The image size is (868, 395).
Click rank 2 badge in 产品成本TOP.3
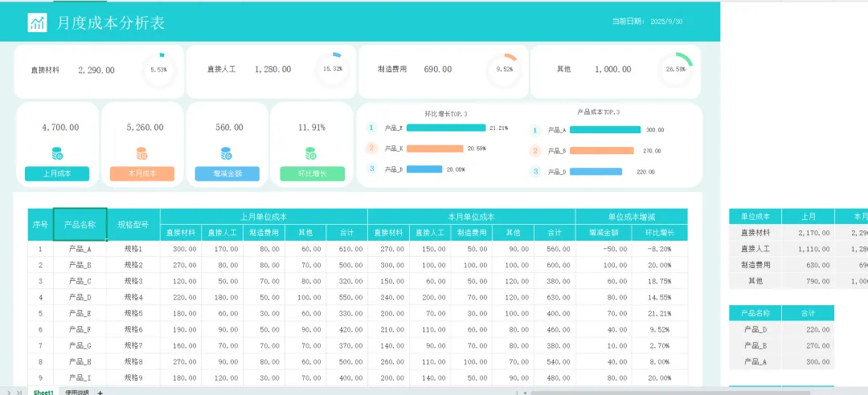click(x=534, y=151)
